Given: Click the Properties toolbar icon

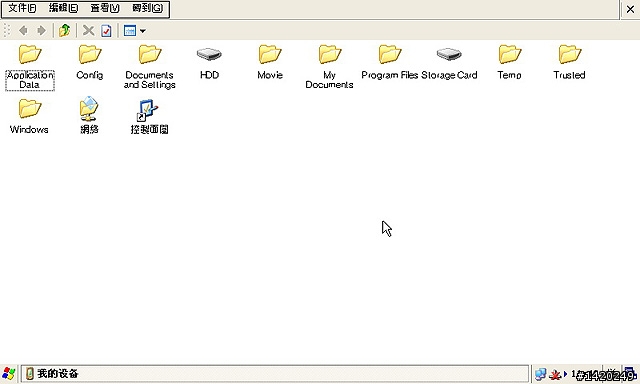Looking at the screenshot, I should (x=106, y=31).
